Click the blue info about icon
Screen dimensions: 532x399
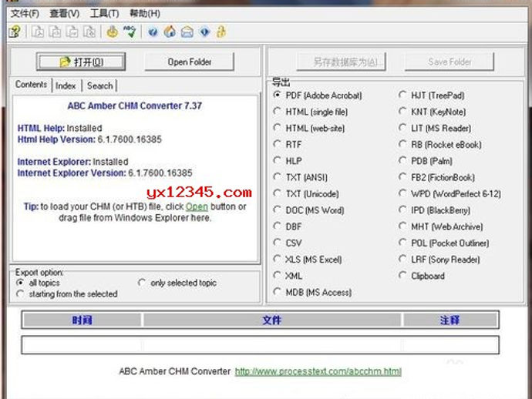click(x=204, y=32)
